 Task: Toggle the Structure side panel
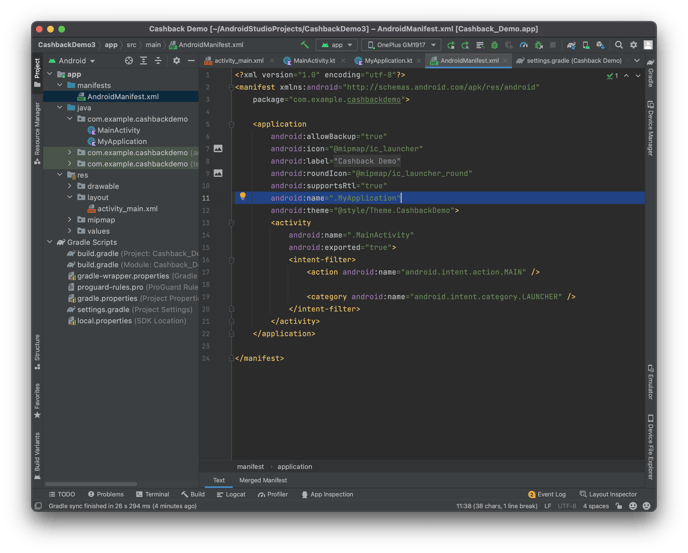click(38, 347)
